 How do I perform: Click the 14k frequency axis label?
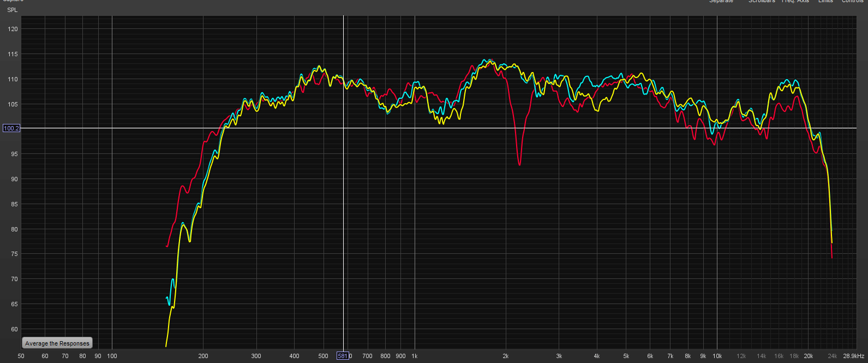[762, 356]
